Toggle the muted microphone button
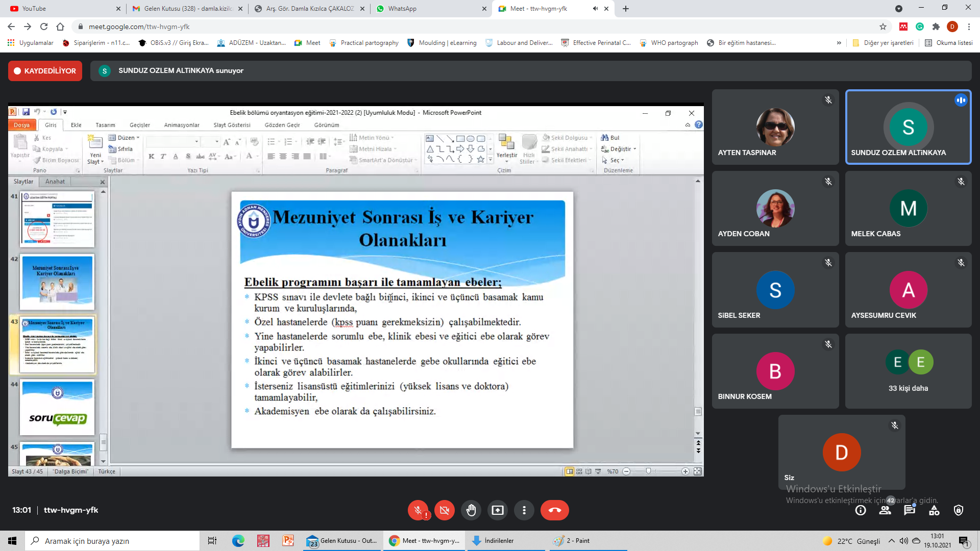This screenshot has width=980, height=551. point(418,510)
